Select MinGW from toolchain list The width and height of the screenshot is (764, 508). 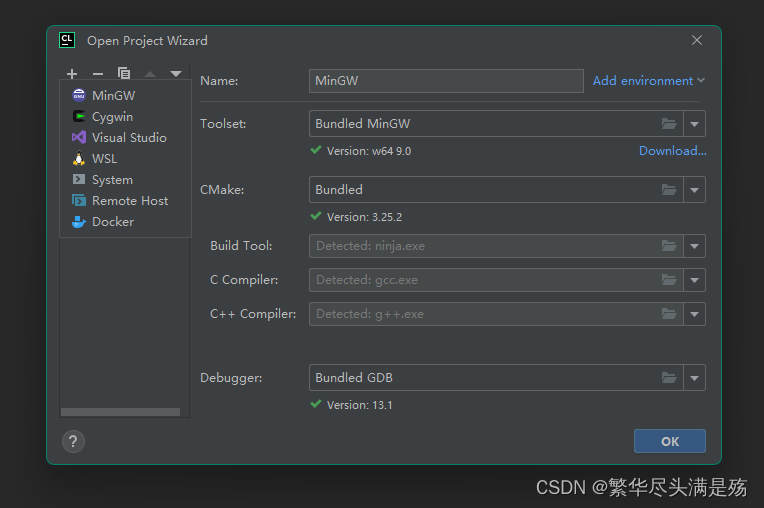(113, 96)
